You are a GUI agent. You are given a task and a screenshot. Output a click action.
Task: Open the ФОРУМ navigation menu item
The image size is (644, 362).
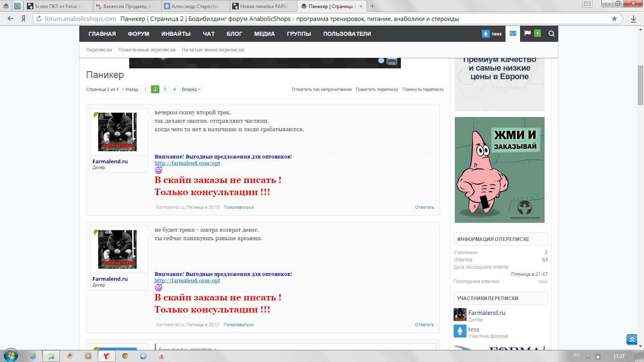coord(138,34)
